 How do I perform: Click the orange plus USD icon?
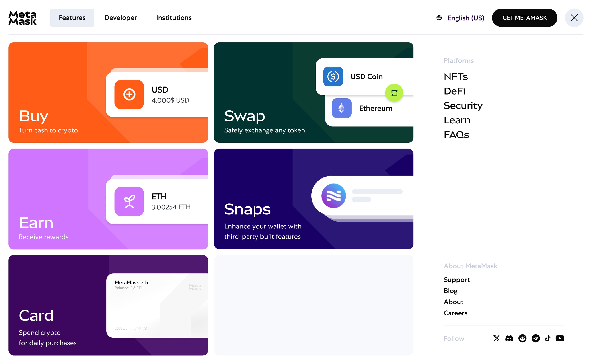coord(129,95)
